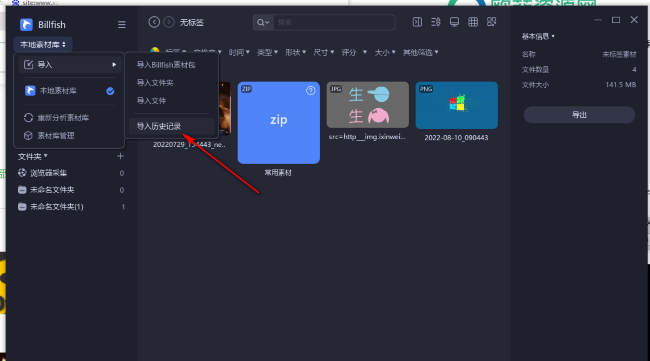
Task: Click the JPG badge on 生 thumbnail
Action: click(x=336, y=89)
